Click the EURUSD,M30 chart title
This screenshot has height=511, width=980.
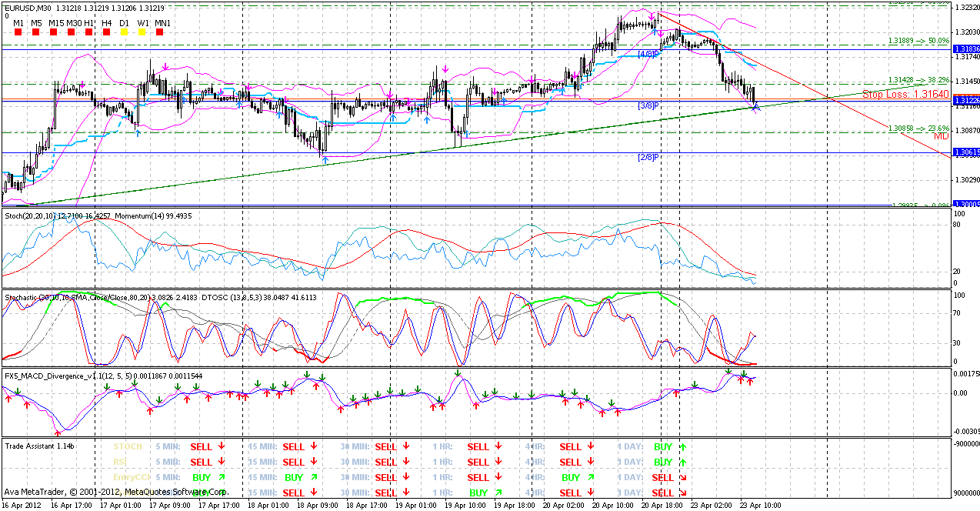tap(28, 8)
